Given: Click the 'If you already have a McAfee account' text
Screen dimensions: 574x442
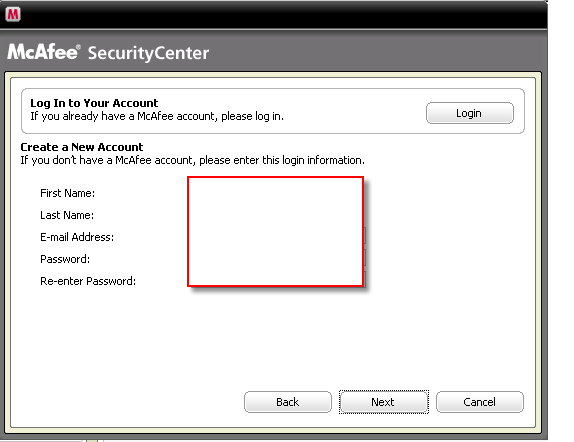Looking at the screenshot, I should [157, 116].
